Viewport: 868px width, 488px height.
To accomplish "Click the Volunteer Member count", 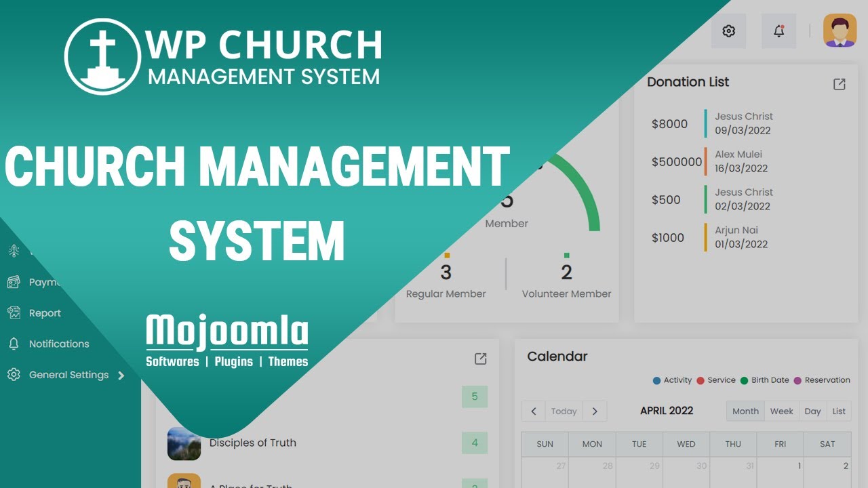I will 566,272.
